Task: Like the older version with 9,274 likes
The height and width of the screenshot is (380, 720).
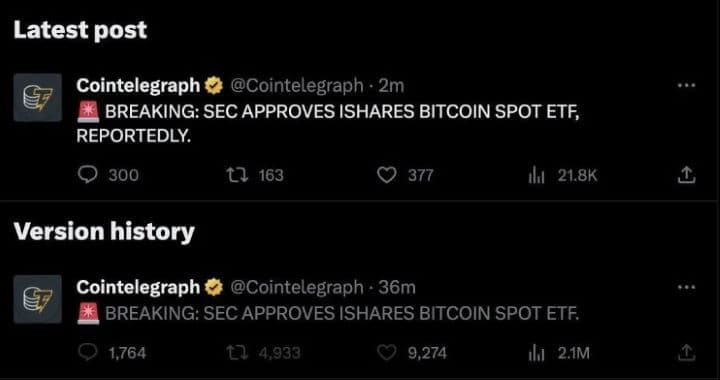Action: coord(387,352)
